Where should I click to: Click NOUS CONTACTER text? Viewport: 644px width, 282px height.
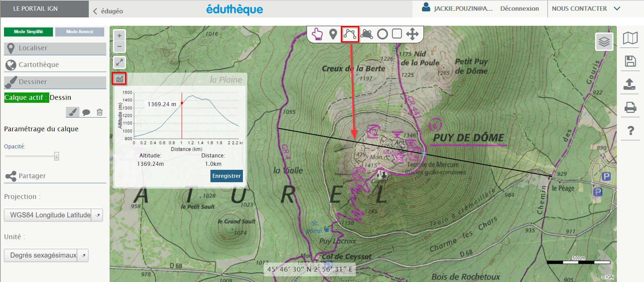[579, 9]
